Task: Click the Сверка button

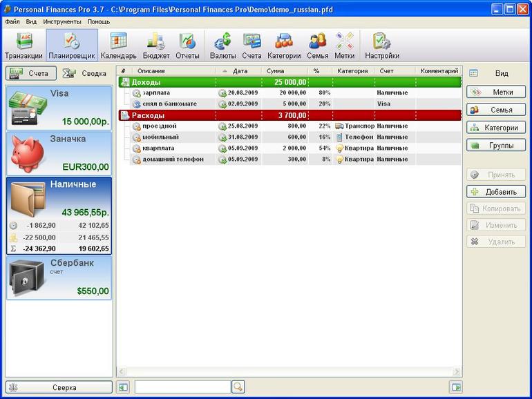Action: [59, 387]
